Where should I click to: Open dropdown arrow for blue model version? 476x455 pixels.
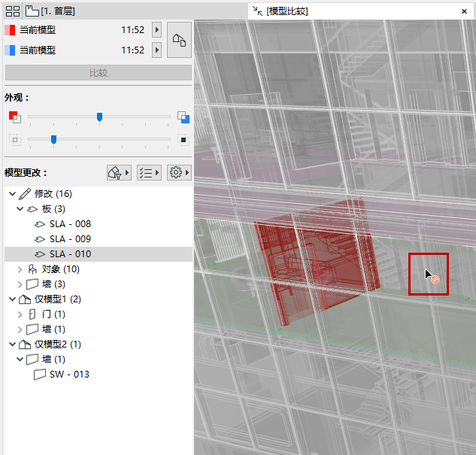click(156, 50)
